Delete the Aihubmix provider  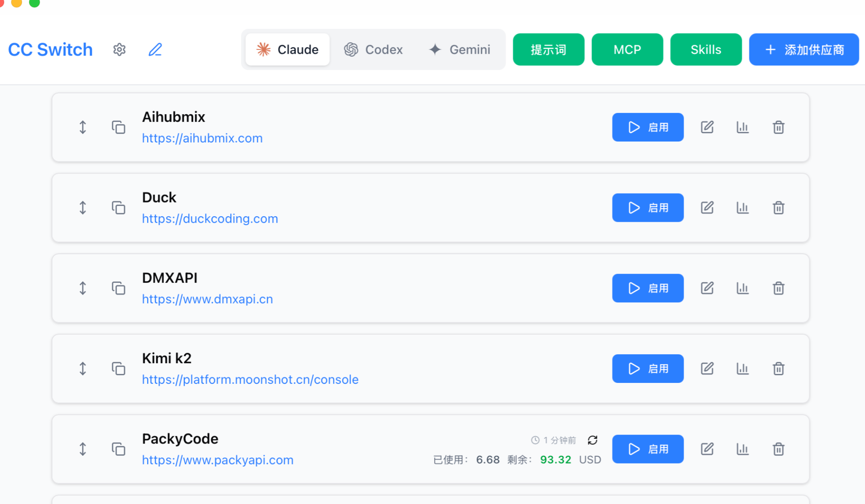(778, 127)
